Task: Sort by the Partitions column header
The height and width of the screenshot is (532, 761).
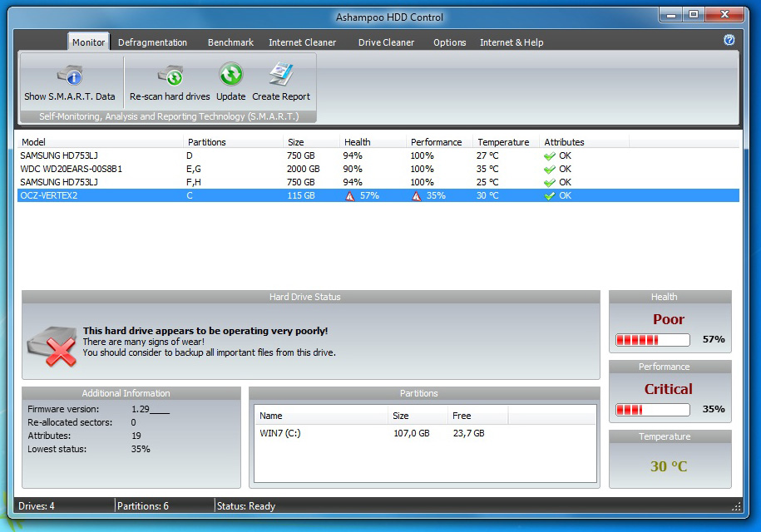Action: coord(234,142)
